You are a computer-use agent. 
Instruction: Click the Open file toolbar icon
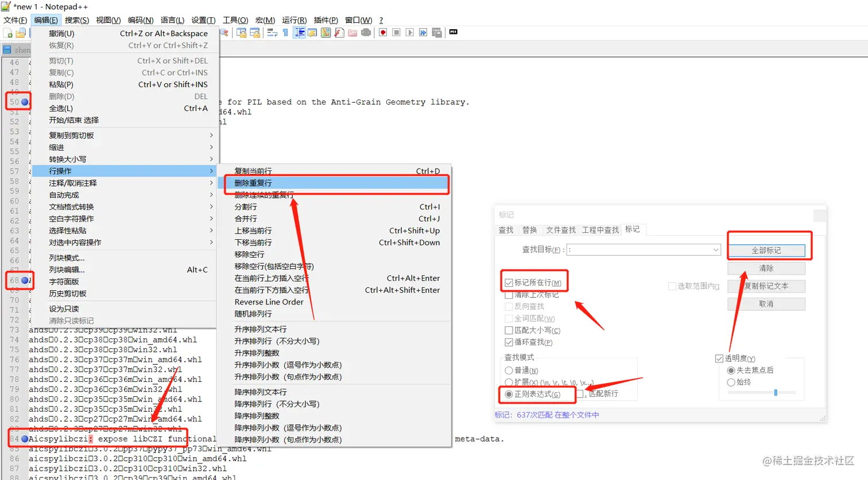(x=21, y=33)
